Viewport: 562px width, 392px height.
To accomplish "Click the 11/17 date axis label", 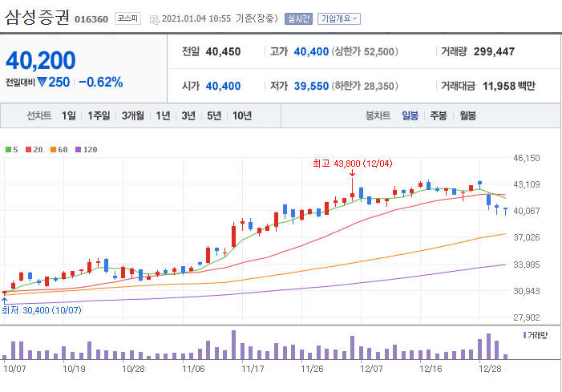I will (x=253, y=369).
